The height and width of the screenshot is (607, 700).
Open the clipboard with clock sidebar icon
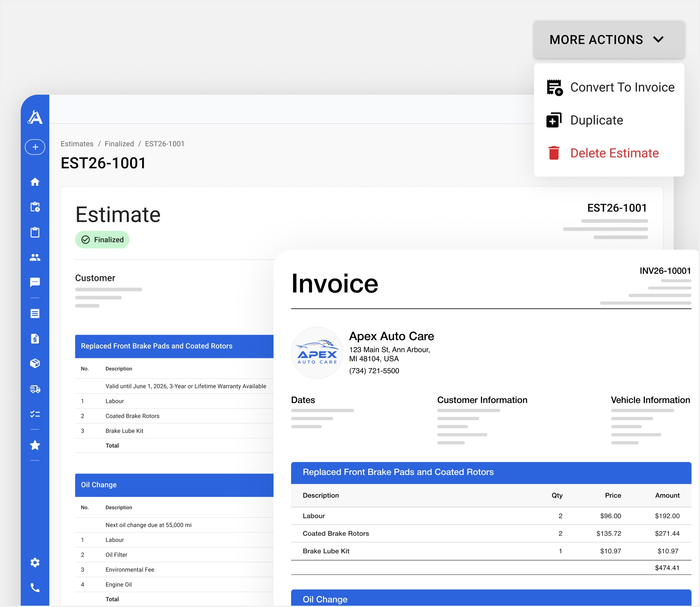35,207
